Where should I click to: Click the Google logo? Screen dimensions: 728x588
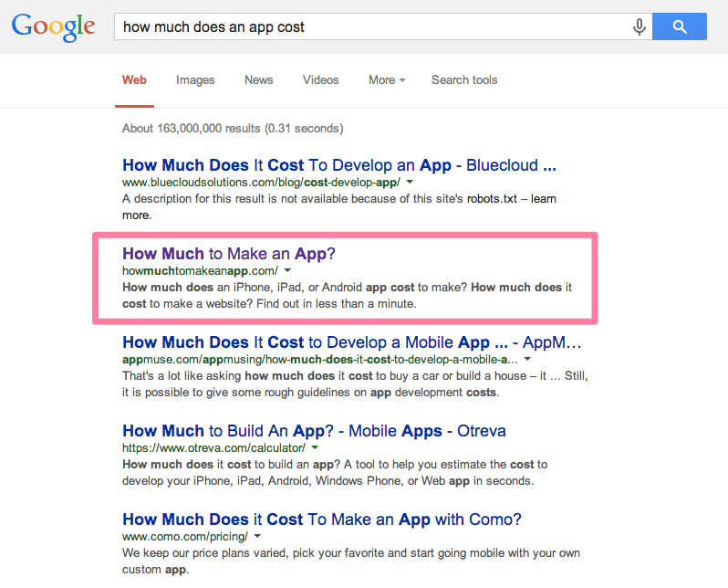coord(54,27)
